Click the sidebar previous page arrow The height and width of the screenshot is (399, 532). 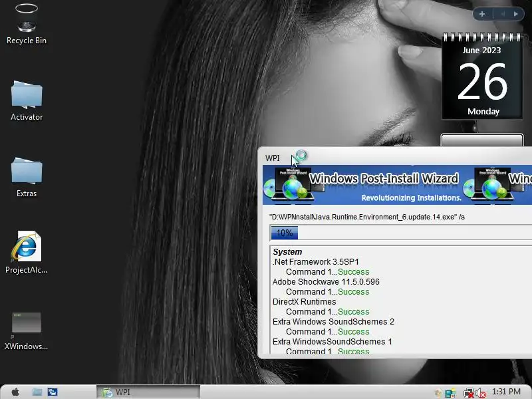click(503, 14)
